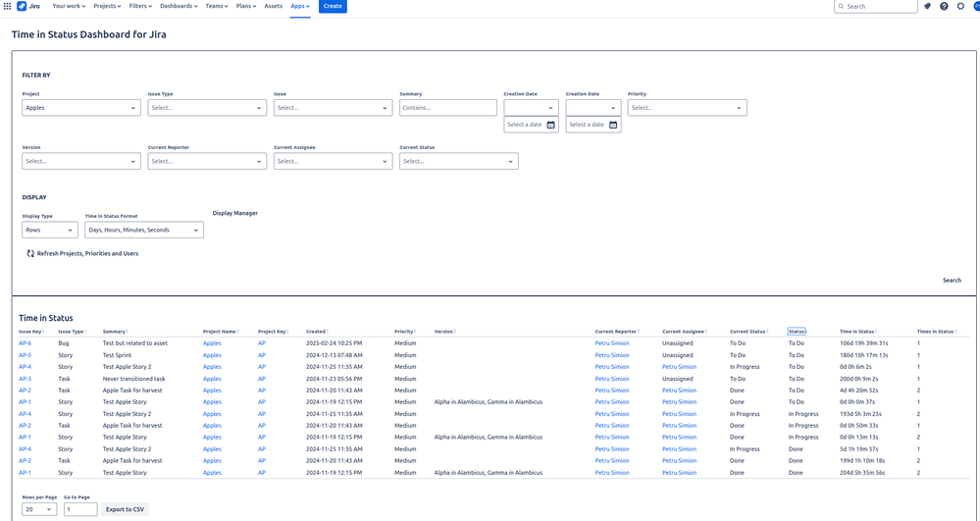Image resolution: width=980 pixels, height=521 pixels.
Task: Sort by Project Name column
Action: pyautogui.click(x=221, y=332)
